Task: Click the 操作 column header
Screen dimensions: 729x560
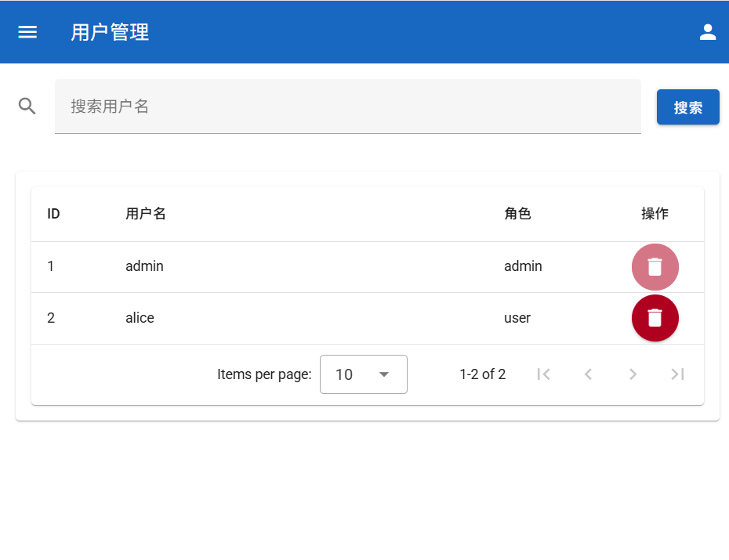Action: (x=655, y=214)
